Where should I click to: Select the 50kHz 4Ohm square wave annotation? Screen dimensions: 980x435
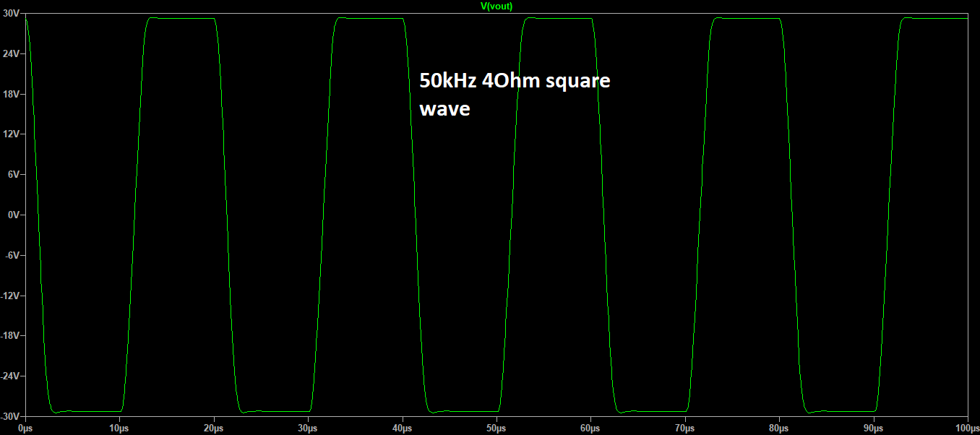pos(515,95)
